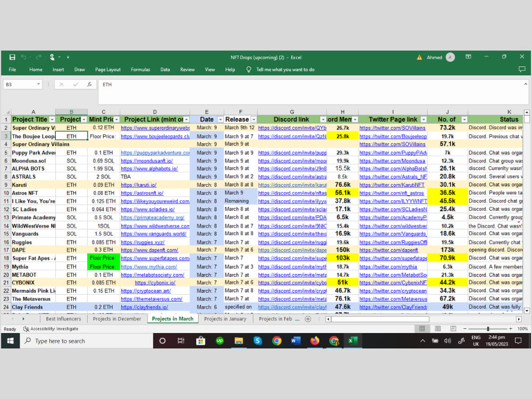
Task: Click the Cancel X in formula bar
Action: click(61, 84)
